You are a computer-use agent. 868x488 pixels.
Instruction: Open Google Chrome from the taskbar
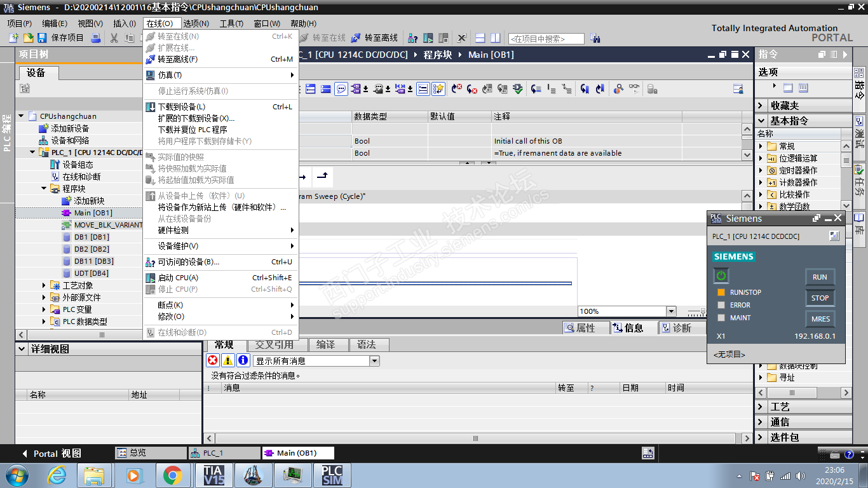click(x=172, y=475)
